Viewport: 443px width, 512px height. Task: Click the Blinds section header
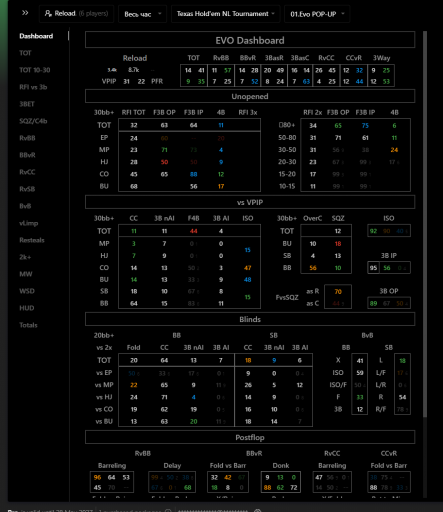tap(250, 319)
